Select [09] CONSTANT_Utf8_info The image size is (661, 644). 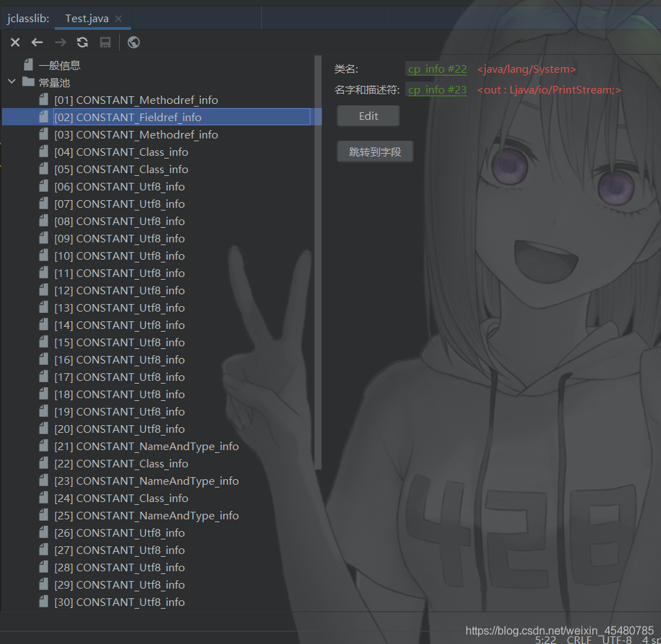pyautogui.click(x=120, y=238)
